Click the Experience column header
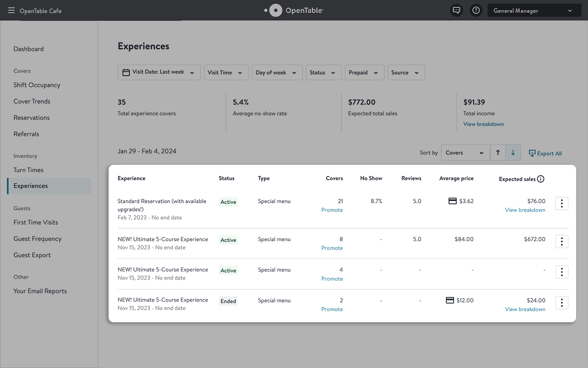 point(131,178)
